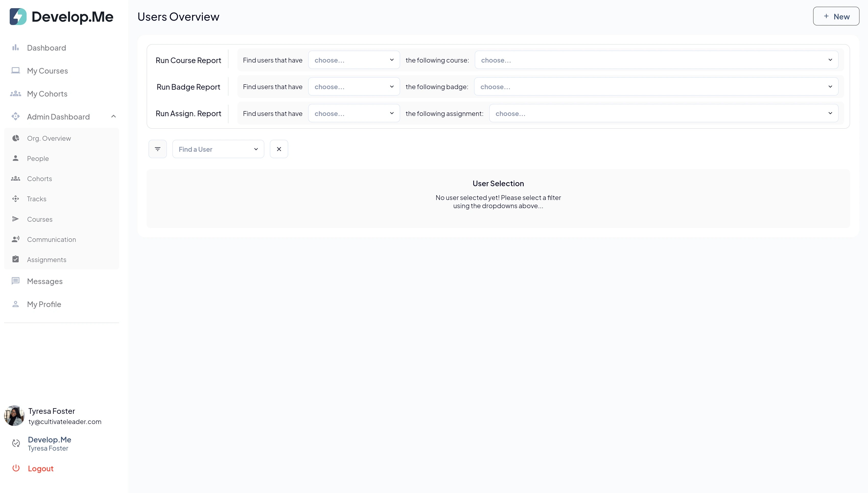
Task: Go to My Cohorts in sidebar
Action: tap(47, 94)
